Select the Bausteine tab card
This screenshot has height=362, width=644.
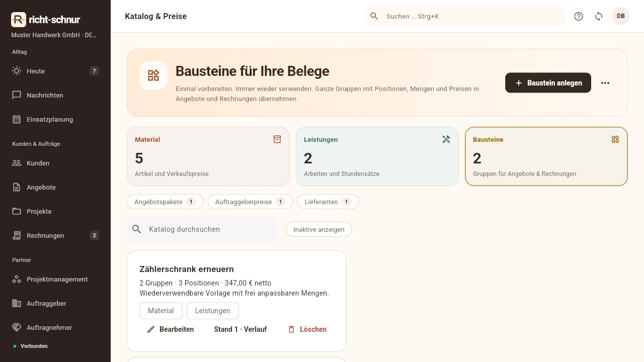click(x=546, y=156)
